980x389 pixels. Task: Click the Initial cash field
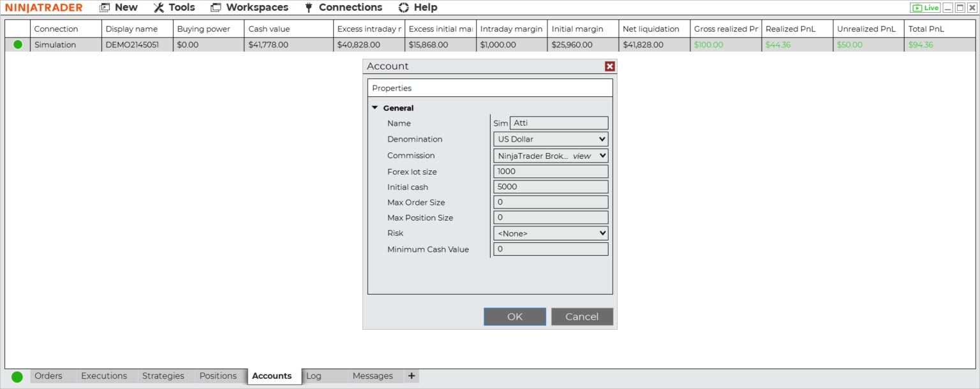point(551,187)
